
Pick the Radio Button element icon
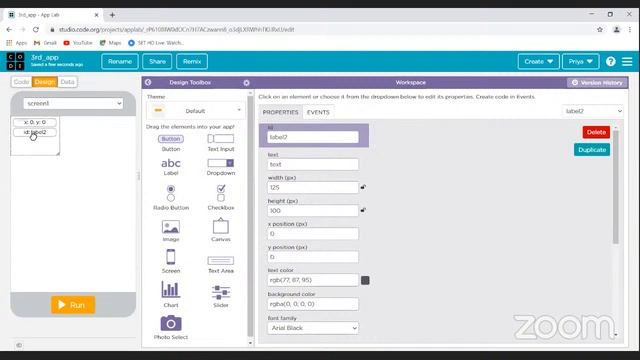click(x=171, y=193)
